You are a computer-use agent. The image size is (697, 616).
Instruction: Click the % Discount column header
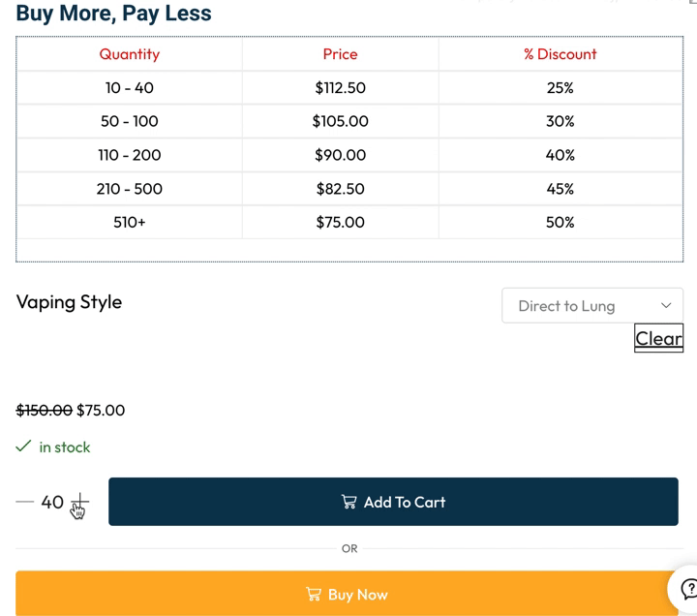(x=560, y=54)
